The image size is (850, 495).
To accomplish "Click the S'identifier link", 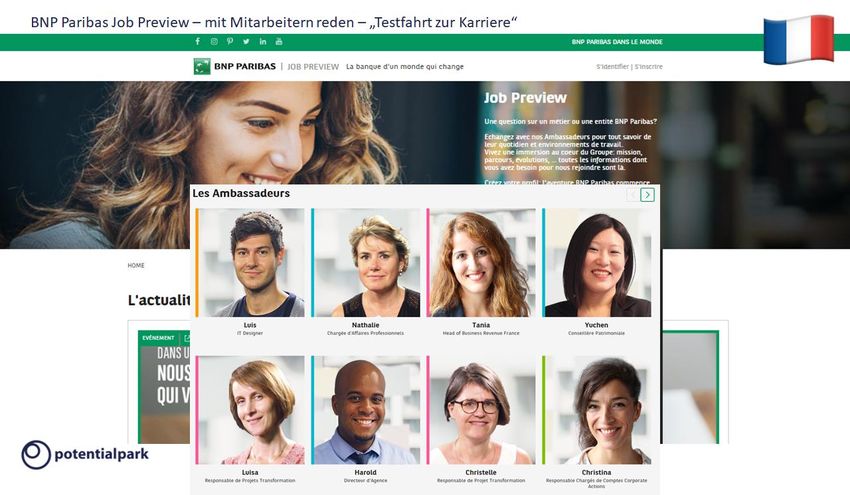I will tap(613, 67).
